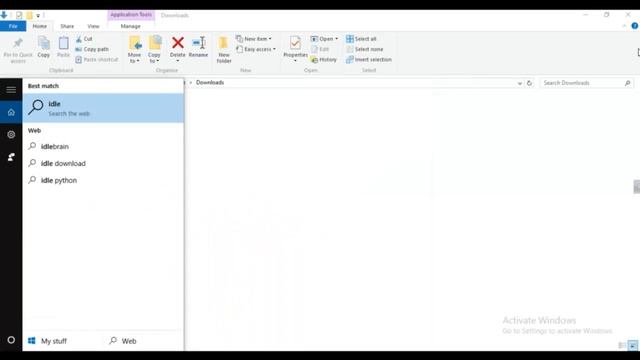This screenshot has height=360, width=640.
Task: Click the quick access New folder icon
Action: [29, 16]
